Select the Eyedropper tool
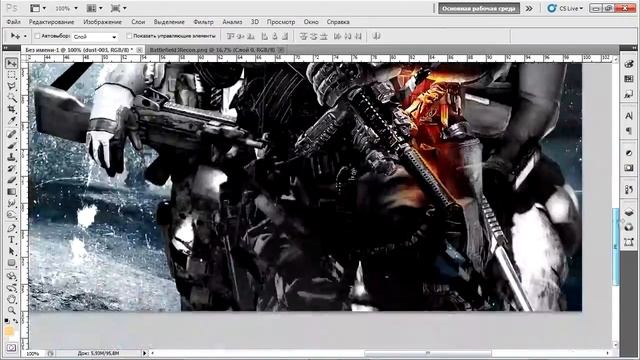 point(11,121)
